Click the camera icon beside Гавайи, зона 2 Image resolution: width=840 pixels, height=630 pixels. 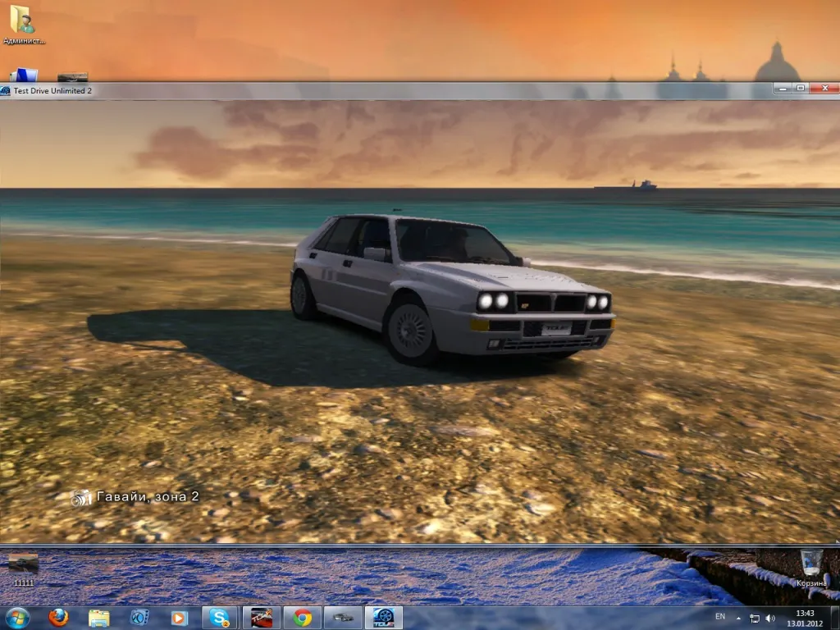[81, 498]
